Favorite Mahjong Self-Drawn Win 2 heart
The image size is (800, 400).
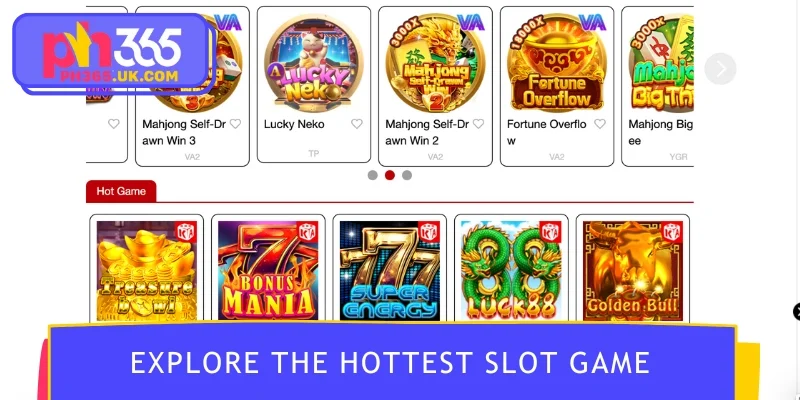478,124
